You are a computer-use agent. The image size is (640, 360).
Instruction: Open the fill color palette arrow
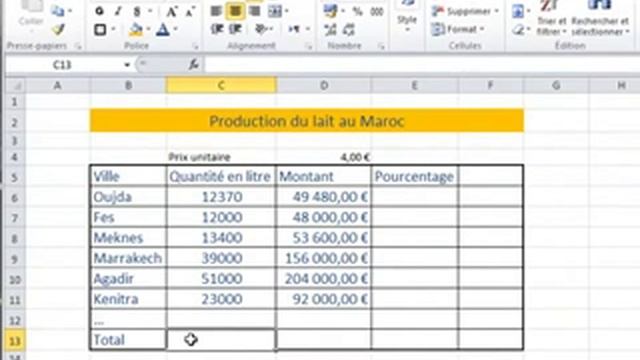(148, 29)
